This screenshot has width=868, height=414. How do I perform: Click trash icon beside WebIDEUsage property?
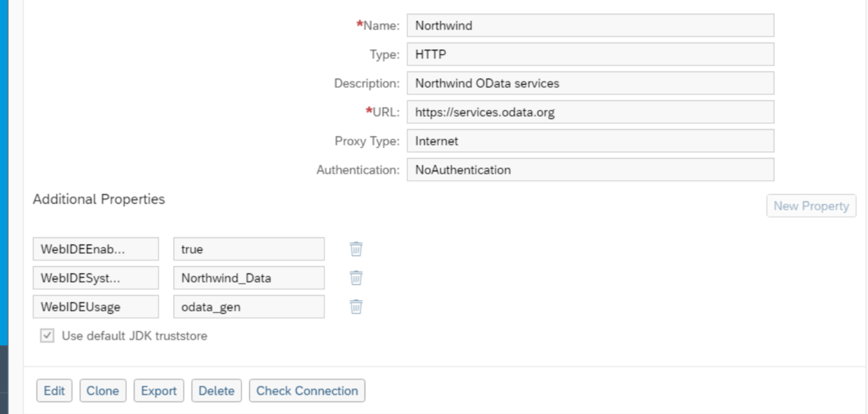(356, 306)
